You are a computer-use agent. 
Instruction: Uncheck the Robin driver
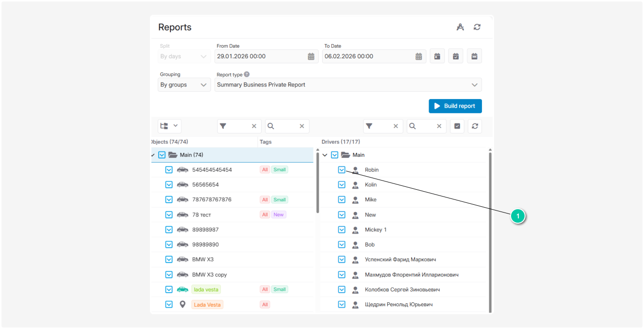click(x=342, y=169)
